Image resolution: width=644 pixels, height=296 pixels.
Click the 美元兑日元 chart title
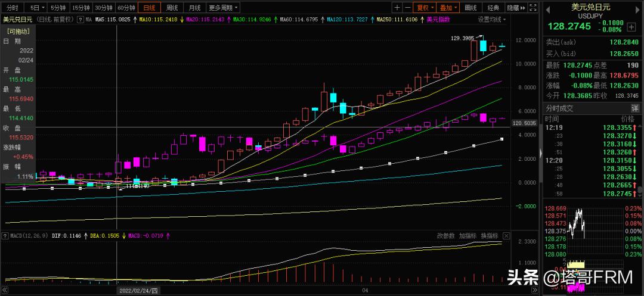pos(19,19)
